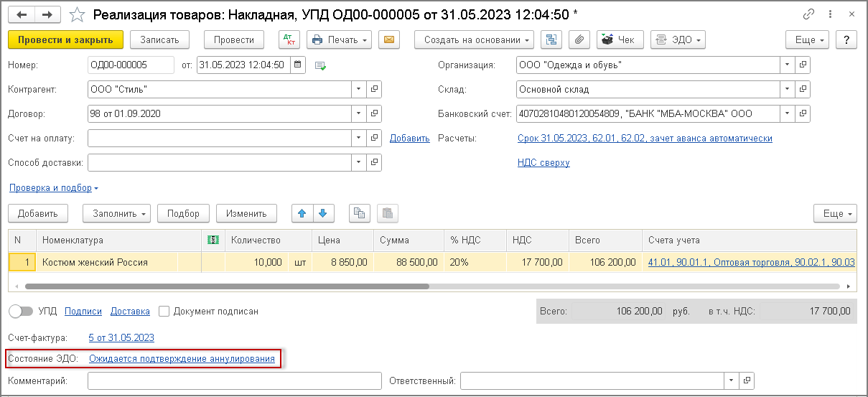Paste rows with clipboard icon
Image resolution: width=868 pixels, height=397 pixels.
388,213
